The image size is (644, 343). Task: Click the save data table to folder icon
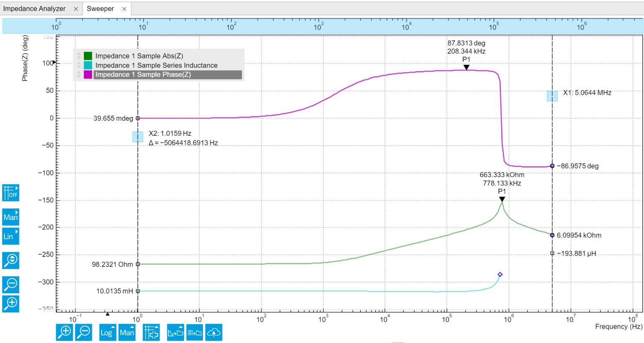pos(195,332)
